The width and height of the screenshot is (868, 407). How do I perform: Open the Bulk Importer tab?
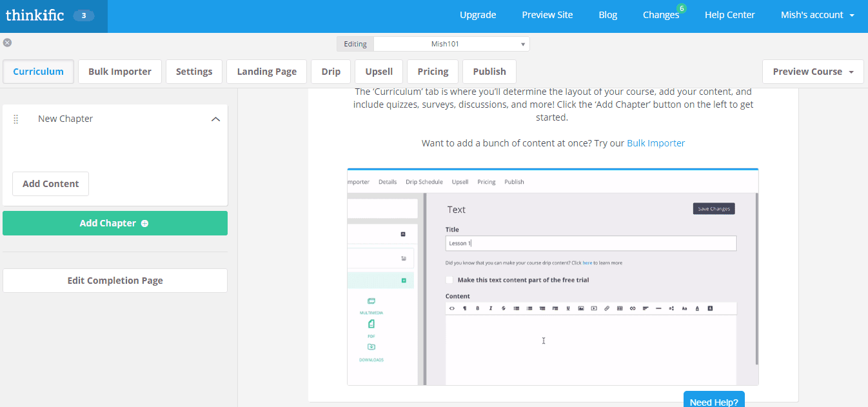[120, 72]
